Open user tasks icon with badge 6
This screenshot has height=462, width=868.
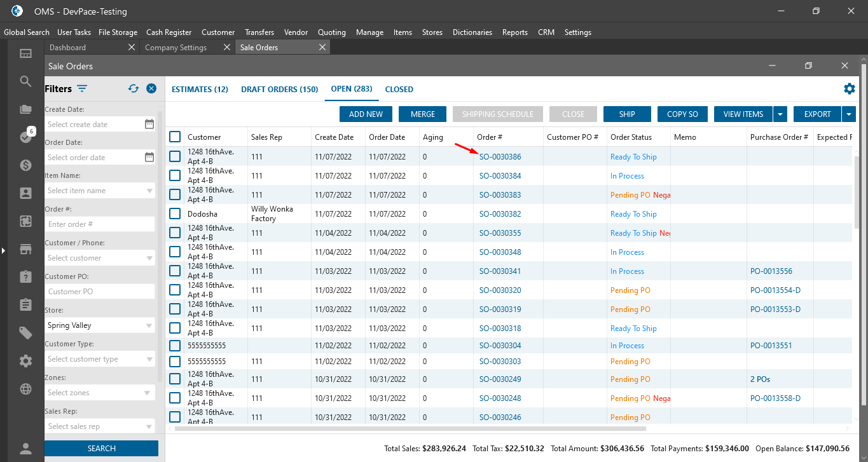[x=25, y=137]
